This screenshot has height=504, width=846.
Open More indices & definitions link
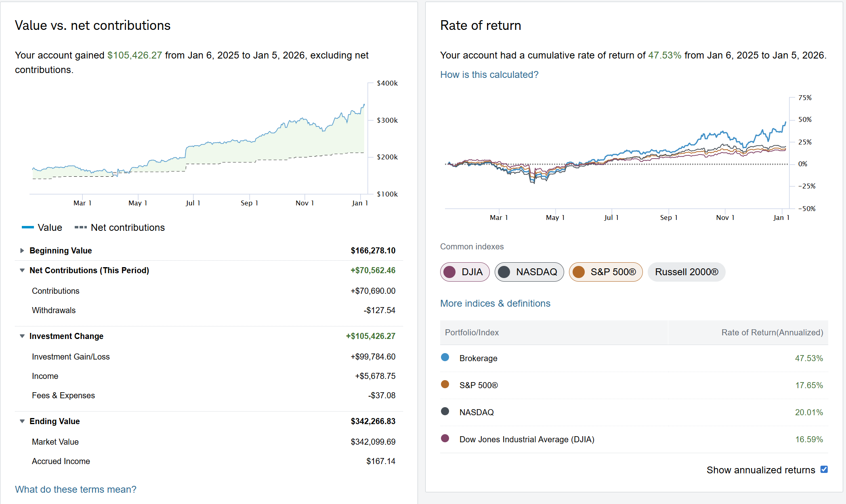coord(495,303)
